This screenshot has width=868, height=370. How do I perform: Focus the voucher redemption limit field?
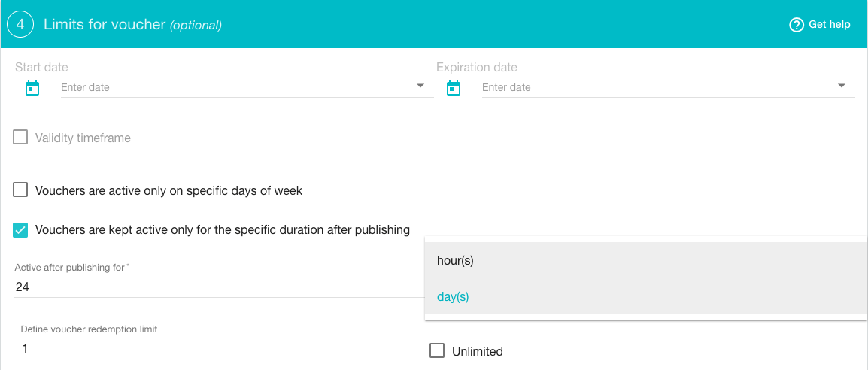[x=220, y=349]
